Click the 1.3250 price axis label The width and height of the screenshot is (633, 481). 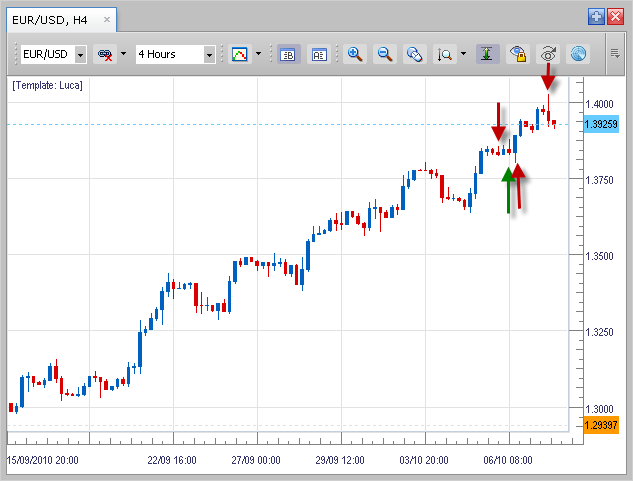point(599,332)
